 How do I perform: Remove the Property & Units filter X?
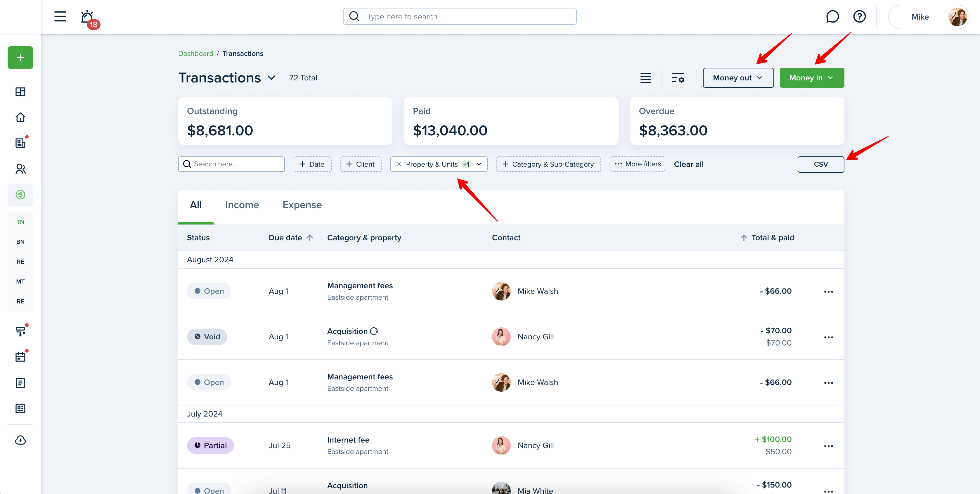(x=399, y=164)
